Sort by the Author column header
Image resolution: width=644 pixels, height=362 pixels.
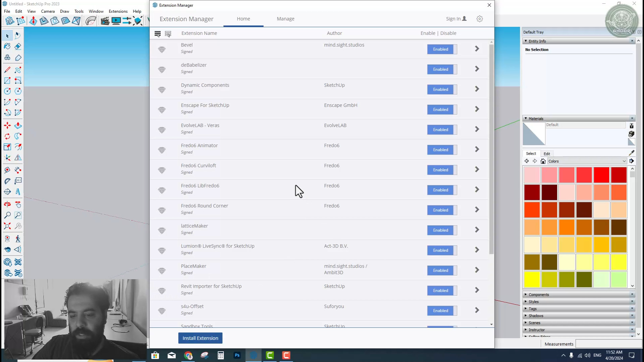pos(334,33)
